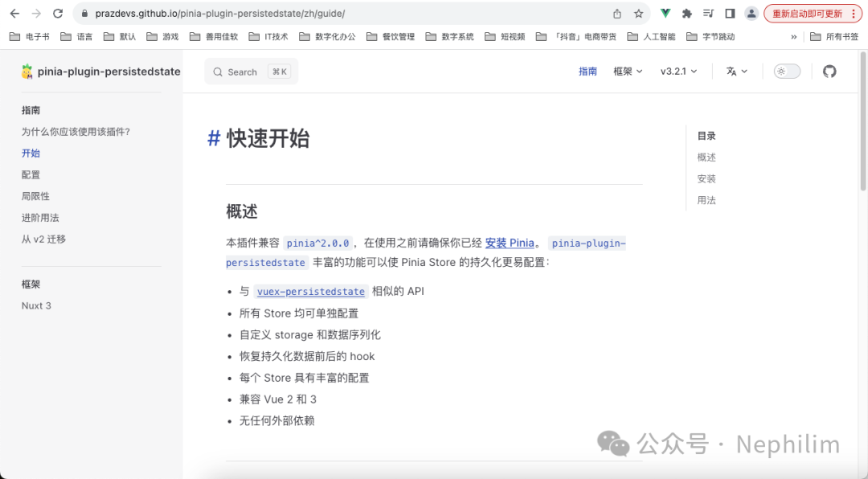Open the Chrome profile avatar
The image size is (868, 479).
(x=751, y=14)
